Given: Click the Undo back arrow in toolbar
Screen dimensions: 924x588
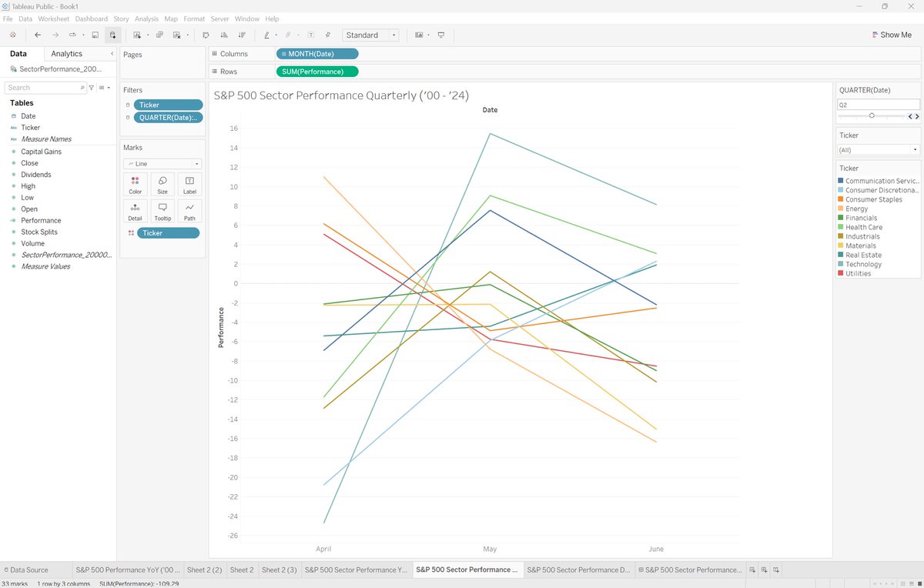Looking at the screenshot, I should pos(38,35).
